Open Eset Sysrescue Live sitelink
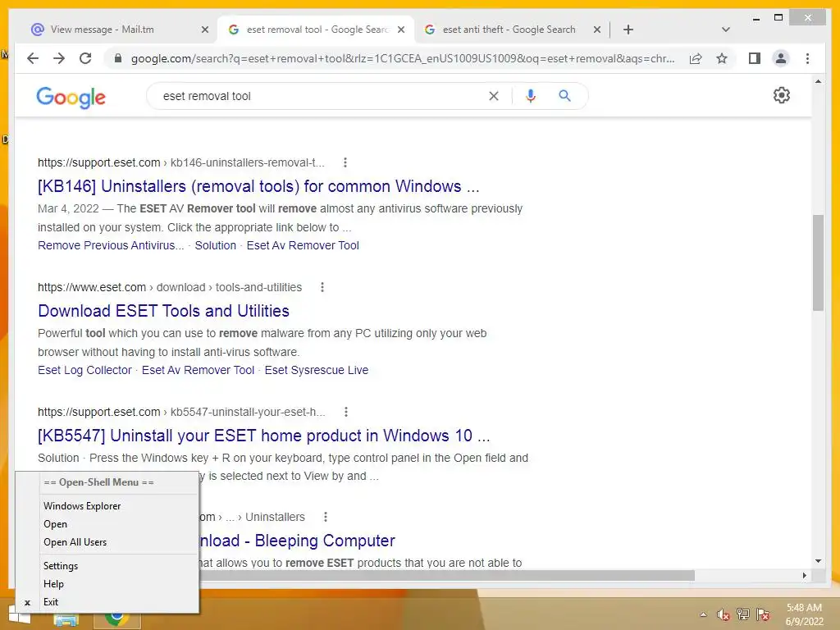The image size is (840, 630). 316,370
